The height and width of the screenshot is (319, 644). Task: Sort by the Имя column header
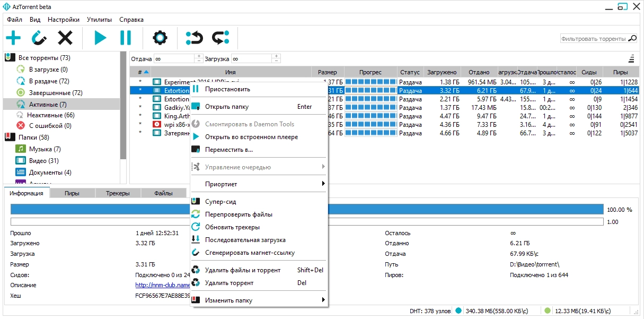[x=231, y=72]
